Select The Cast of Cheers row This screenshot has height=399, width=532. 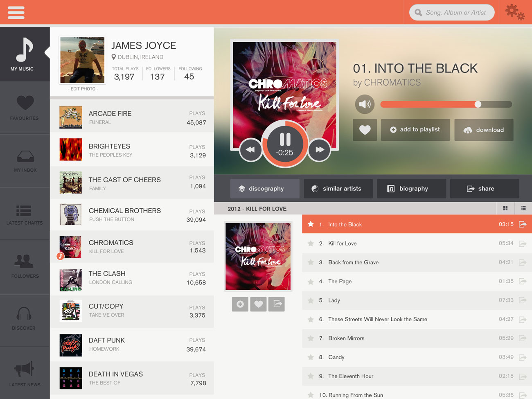pyautogui.click(x=132, y=183)
